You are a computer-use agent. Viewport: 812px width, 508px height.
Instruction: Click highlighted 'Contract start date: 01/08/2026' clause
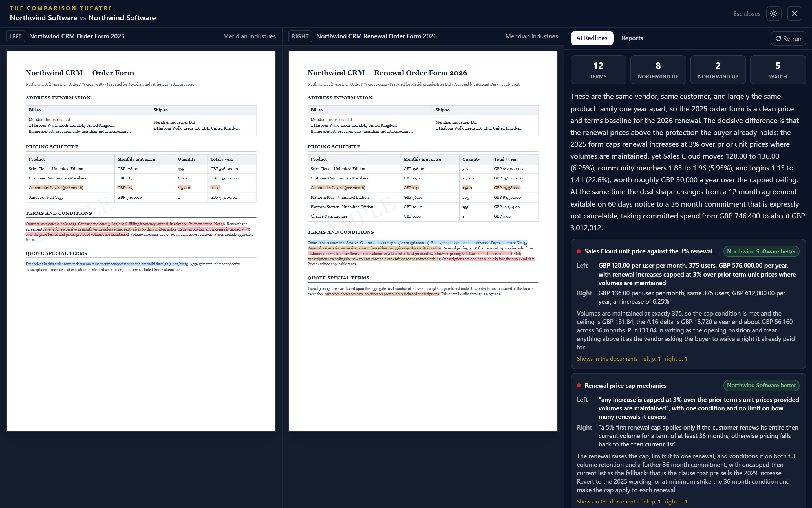417,243
